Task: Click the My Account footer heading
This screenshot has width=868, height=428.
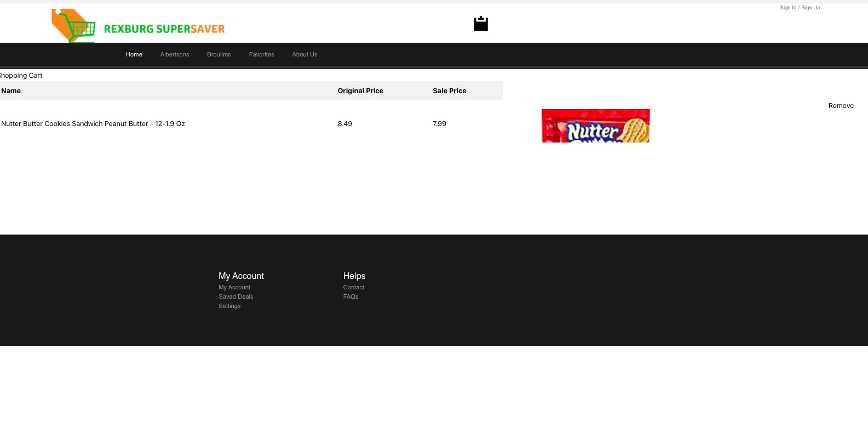Action: [x=241, y=276]
